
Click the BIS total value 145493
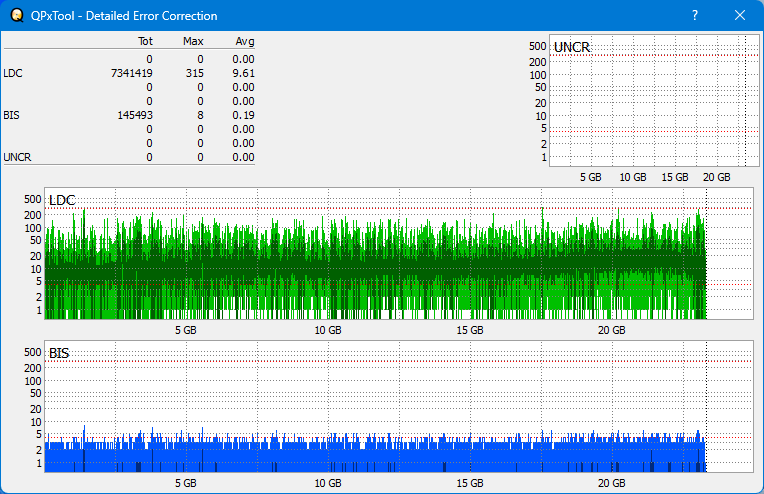[135, 115]
